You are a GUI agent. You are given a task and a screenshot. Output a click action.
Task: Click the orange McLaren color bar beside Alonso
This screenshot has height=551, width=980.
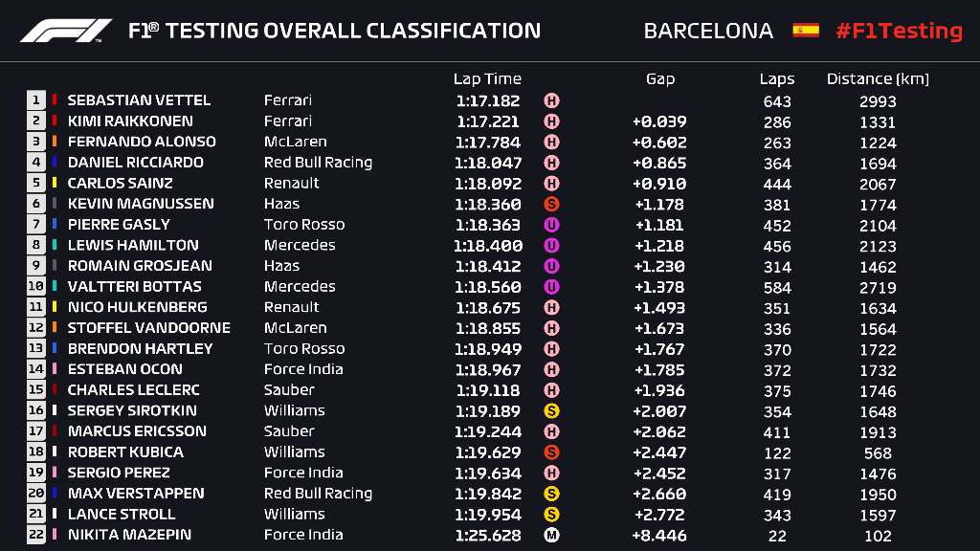click(x=56, y=142)
